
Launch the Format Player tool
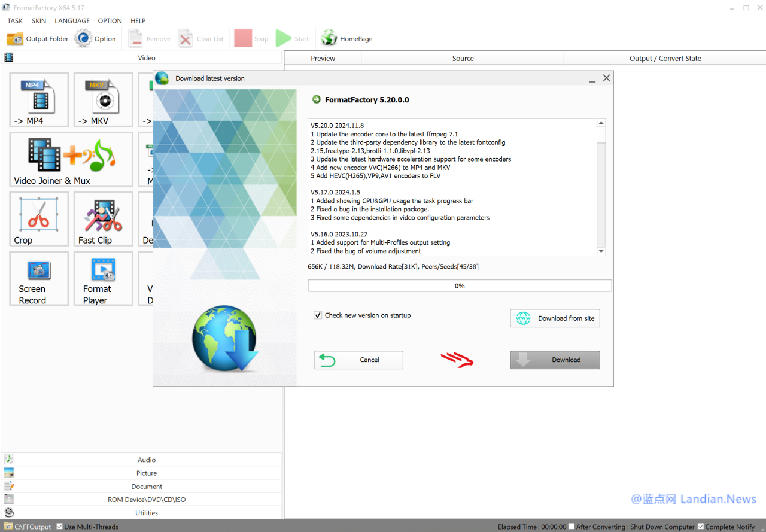pos(103,279)
